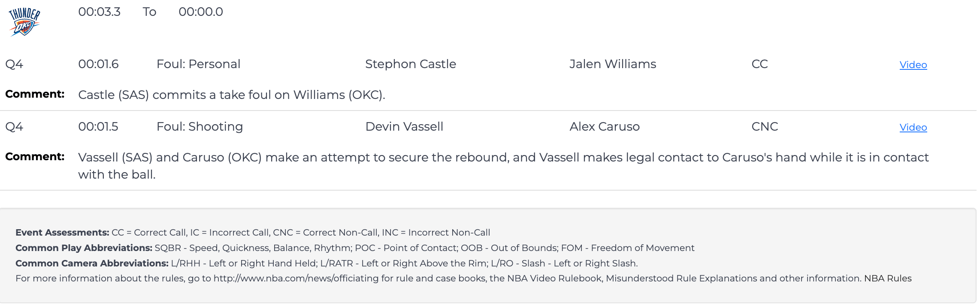Select the 00:01.6 play time
The image size is (980, 305).
point(98,64)
